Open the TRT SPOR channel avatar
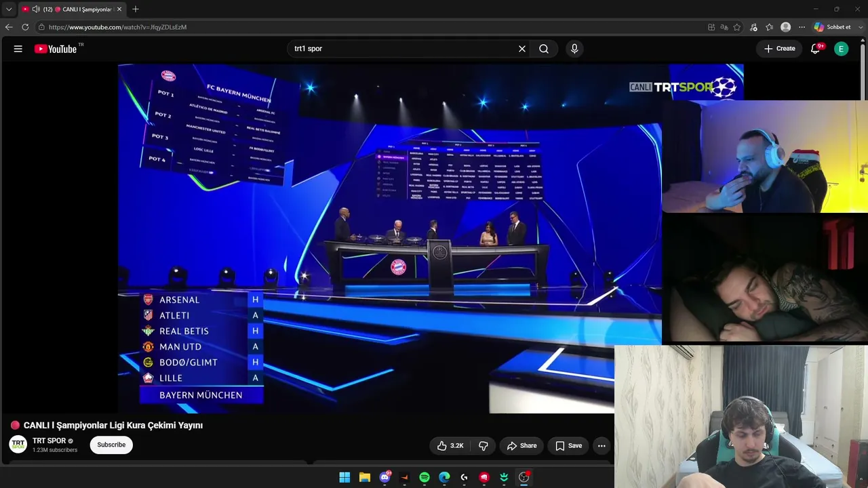 pos(18,445)
